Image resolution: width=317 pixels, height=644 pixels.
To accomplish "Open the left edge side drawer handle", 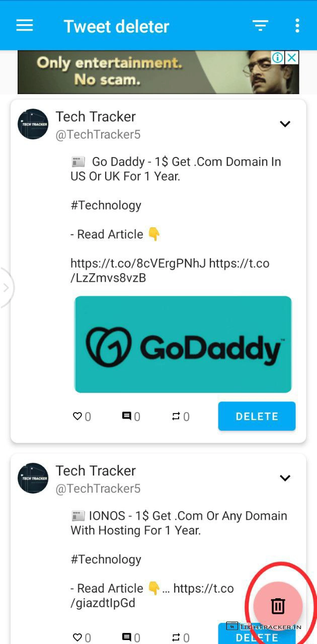I will pos(6,287).
